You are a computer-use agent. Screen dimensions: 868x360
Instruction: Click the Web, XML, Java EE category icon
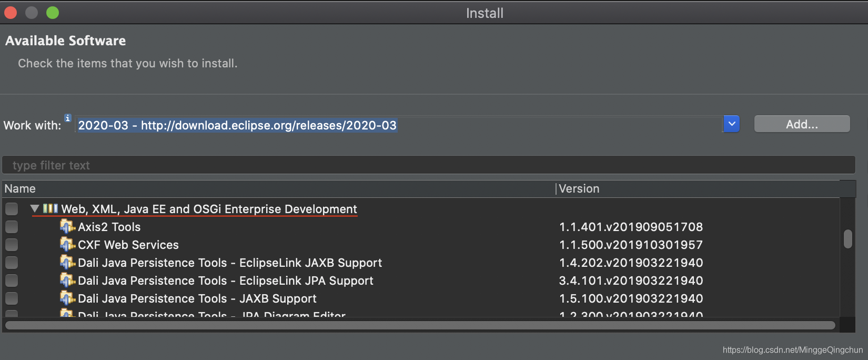pyautogui.click(x=51, y=208)
